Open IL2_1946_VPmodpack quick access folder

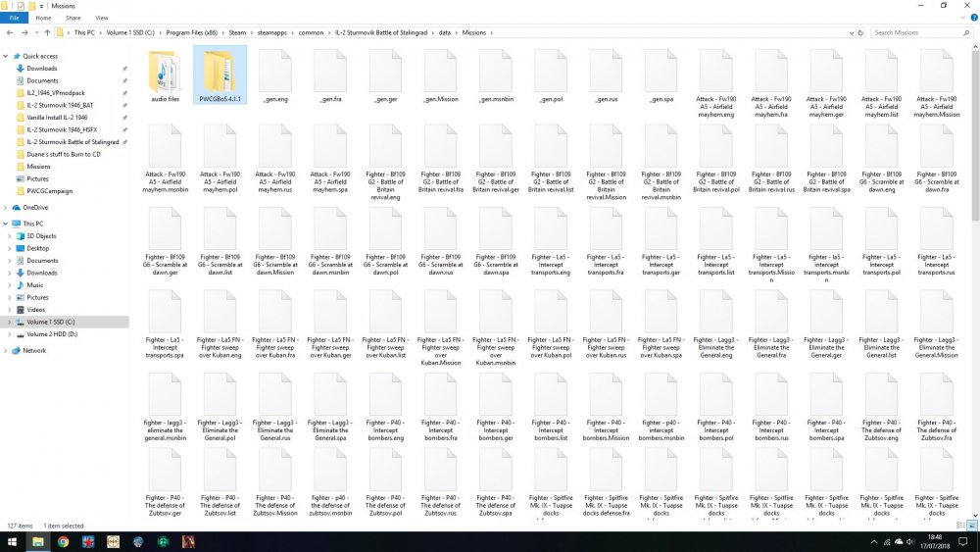coord(56,93)
